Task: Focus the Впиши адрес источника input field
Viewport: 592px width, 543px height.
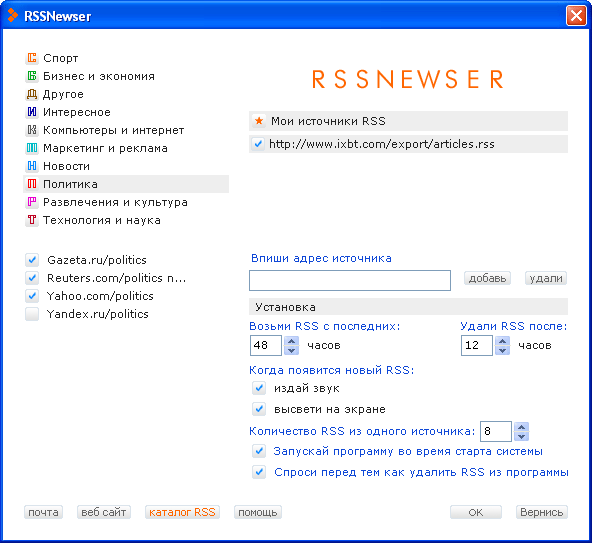Action: [x=350, y=281]
